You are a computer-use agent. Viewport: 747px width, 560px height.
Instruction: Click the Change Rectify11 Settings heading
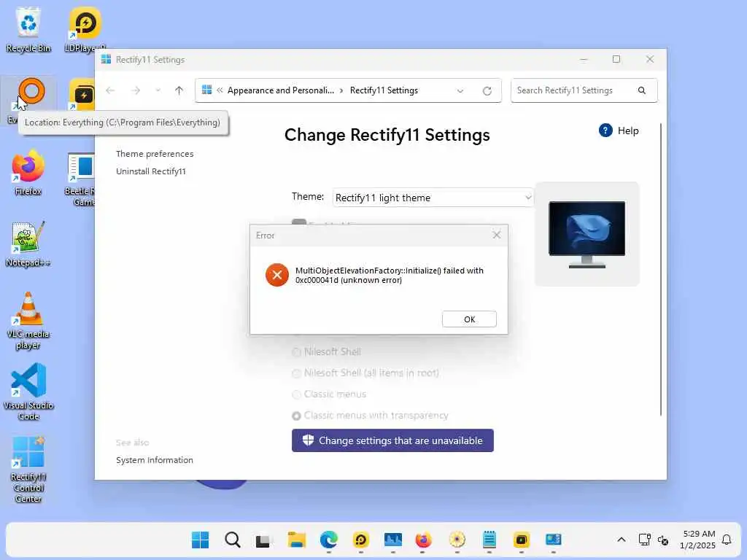(x=387, y=135)
